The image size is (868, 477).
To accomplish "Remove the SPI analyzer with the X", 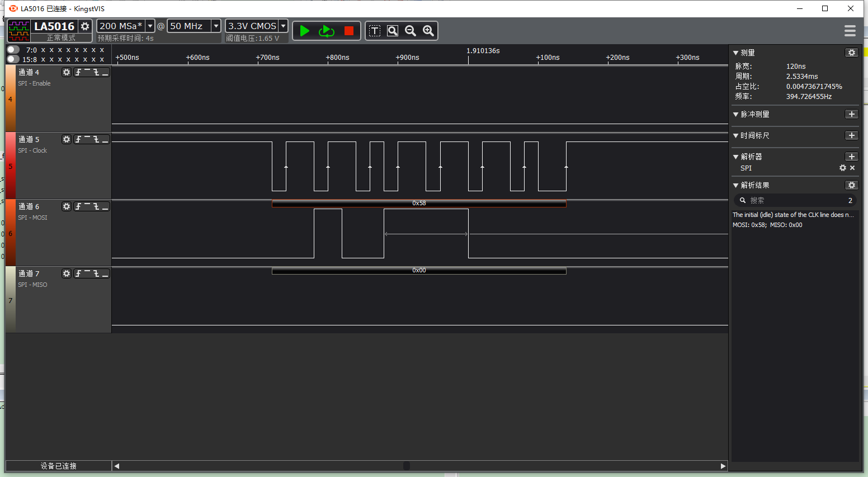I will pyautogui.click(x=852, y=168).
